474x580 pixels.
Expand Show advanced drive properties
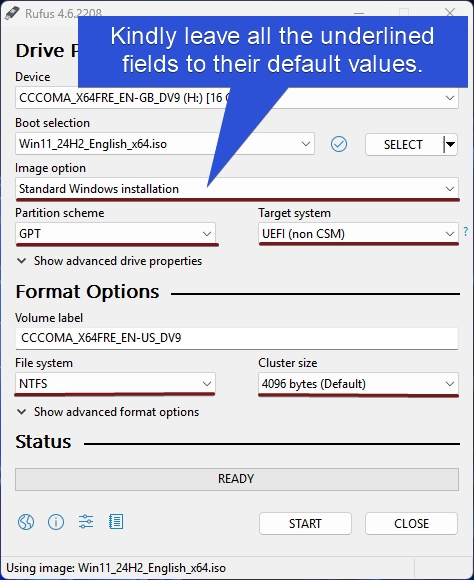[110, 261]
